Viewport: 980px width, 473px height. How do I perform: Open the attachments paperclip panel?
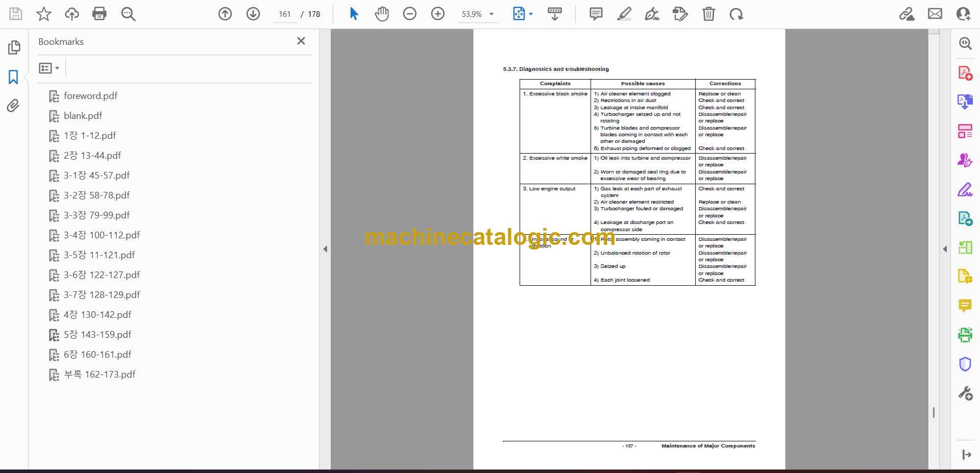[x=14, y=106]
